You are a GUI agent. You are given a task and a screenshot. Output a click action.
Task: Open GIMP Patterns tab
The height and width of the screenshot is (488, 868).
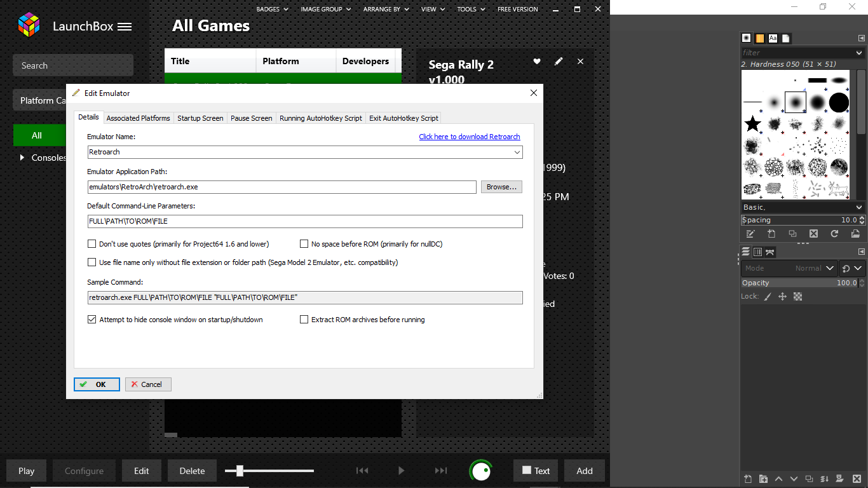759,38
